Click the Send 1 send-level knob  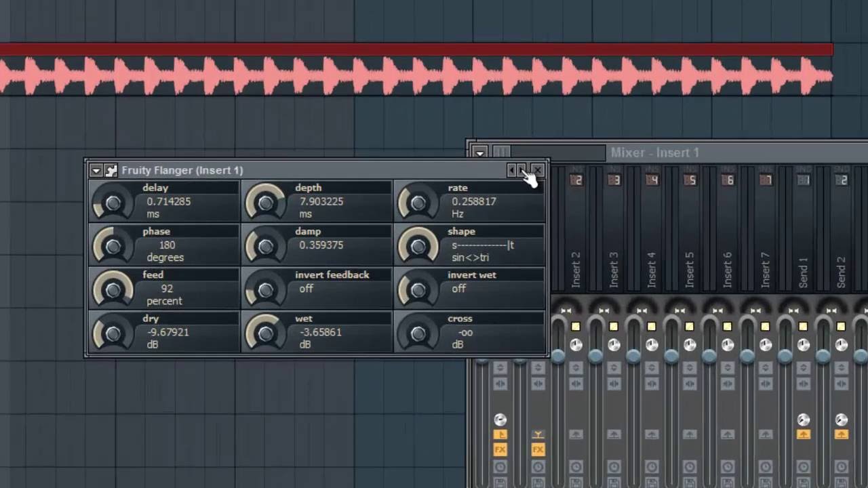804,420
